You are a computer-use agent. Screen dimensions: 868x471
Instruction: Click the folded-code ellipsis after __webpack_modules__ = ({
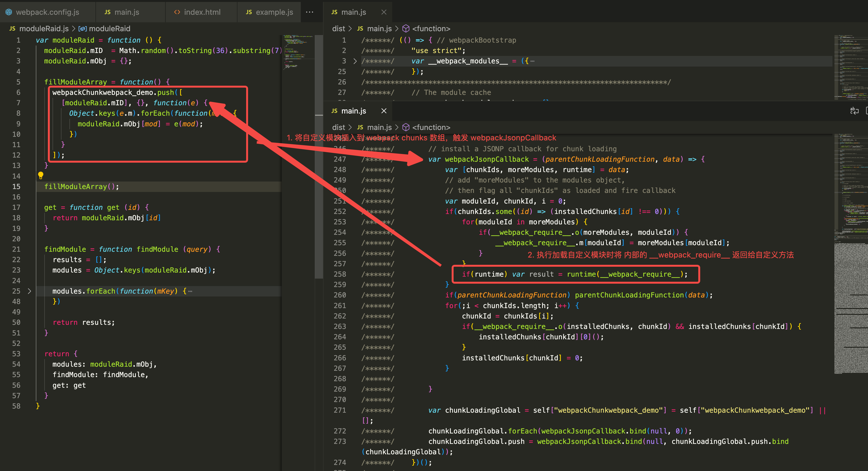pos(532,61)
